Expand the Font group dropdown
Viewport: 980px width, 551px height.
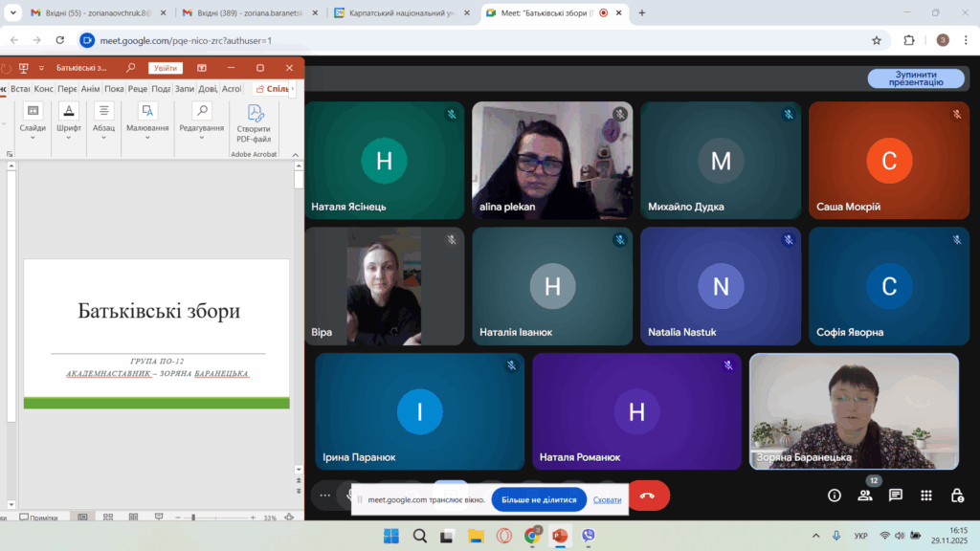pos(69,137)
